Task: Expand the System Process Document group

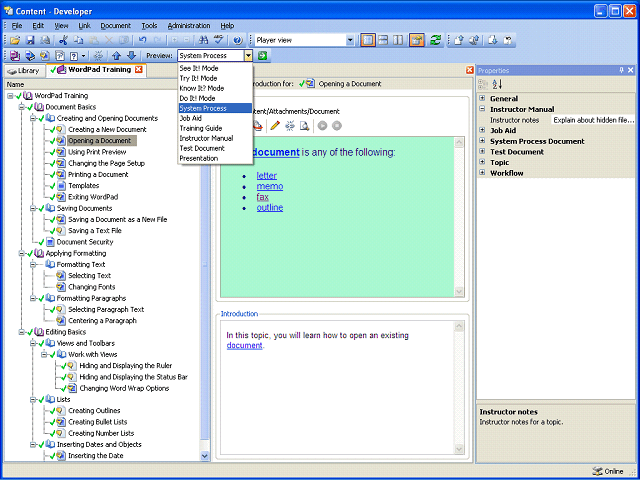Action: coord(482,141)
